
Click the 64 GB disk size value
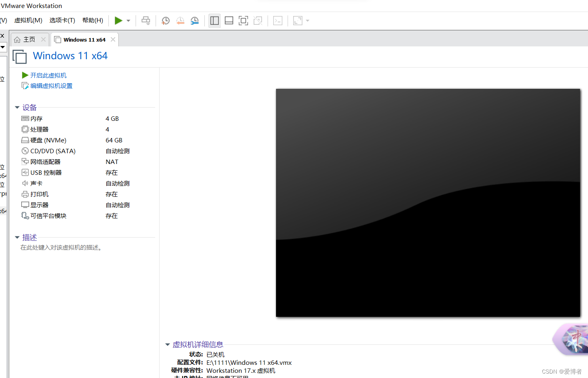click(114, 140)
